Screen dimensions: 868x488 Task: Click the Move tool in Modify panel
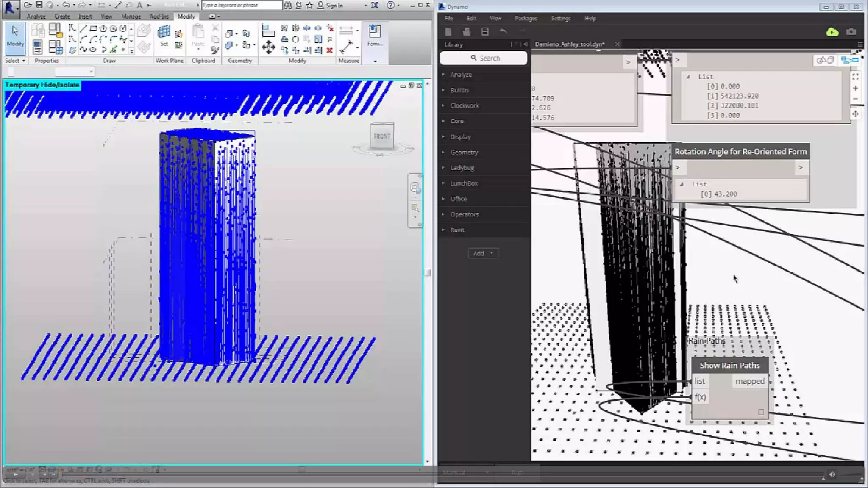tap(268, 47)
